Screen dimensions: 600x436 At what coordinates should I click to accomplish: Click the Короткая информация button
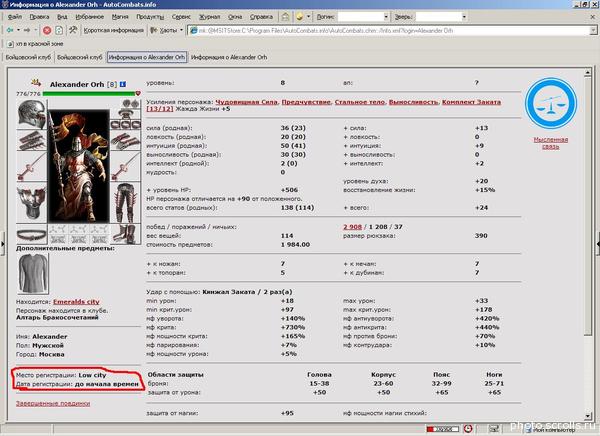pos(114,30)
